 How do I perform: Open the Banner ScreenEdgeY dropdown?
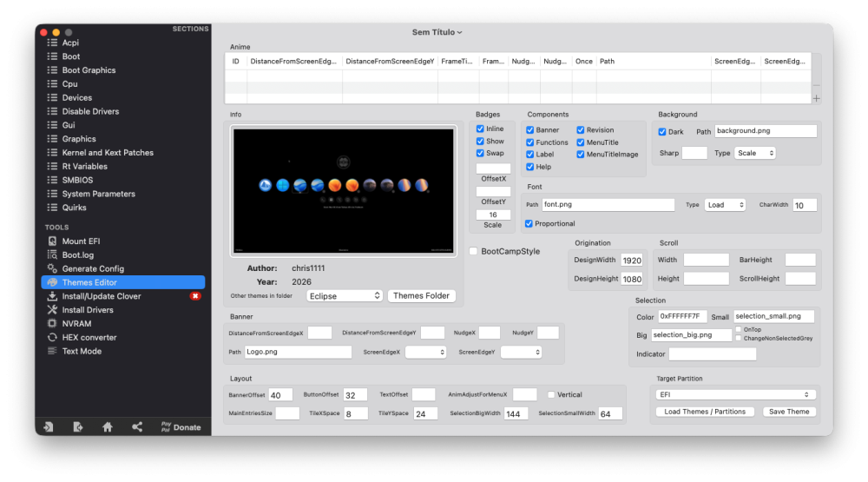pyautogui.click(x=520, y=352)
